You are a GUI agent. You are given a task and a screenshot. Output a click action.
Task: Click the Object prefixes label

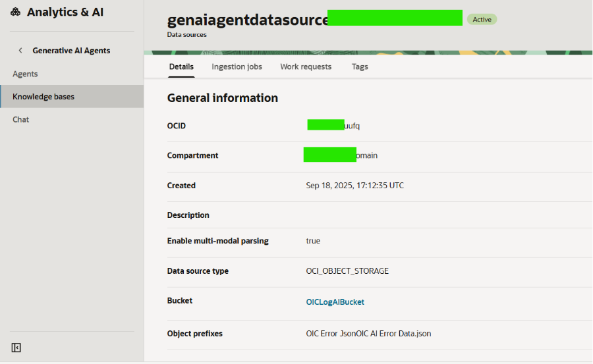pos(195,333)
